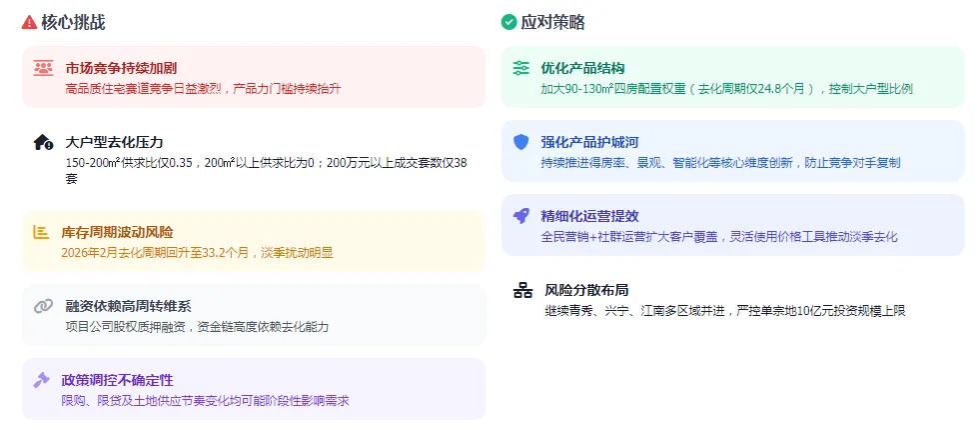Select the 融资依赖高周转维系 card
This screenshot has height=430, width=980.
point(254,316)
